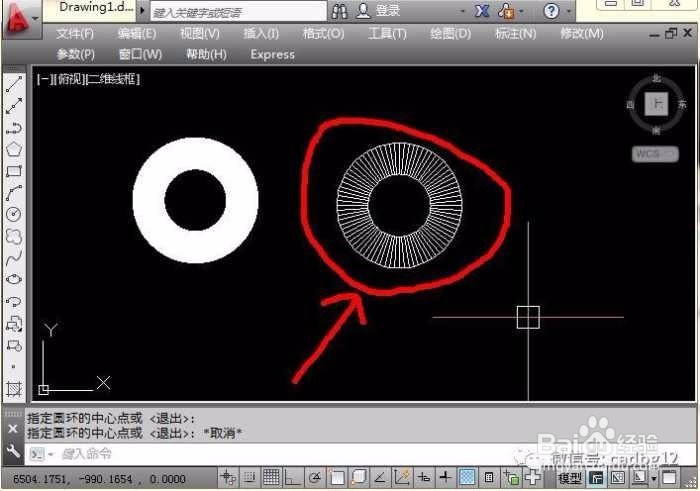The image size is (700, 491).
Task: Toggle Quick Properties in status bar
Action: click(x=489, y=478)
